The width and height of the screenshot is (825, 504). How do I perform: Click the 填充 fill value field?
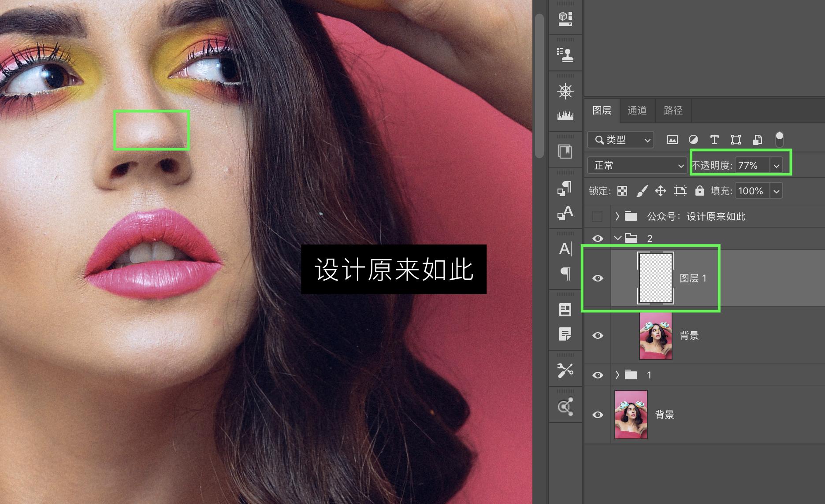751,191
